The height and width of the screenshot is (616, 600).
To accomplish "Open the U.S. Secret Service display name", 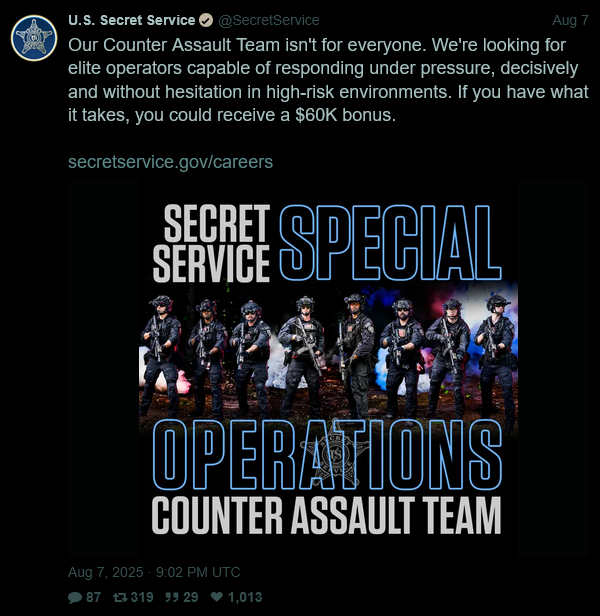I will [x=132, y=20].
